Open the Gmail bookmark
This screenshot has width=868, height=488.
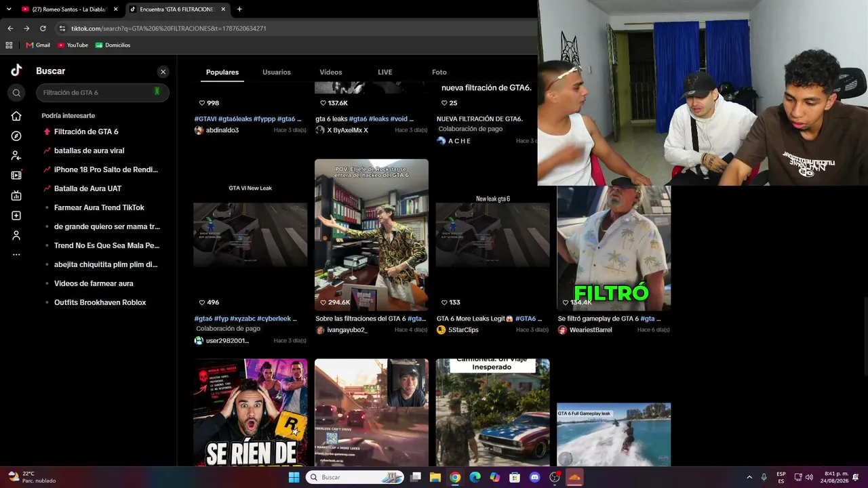tap(38, 45)
